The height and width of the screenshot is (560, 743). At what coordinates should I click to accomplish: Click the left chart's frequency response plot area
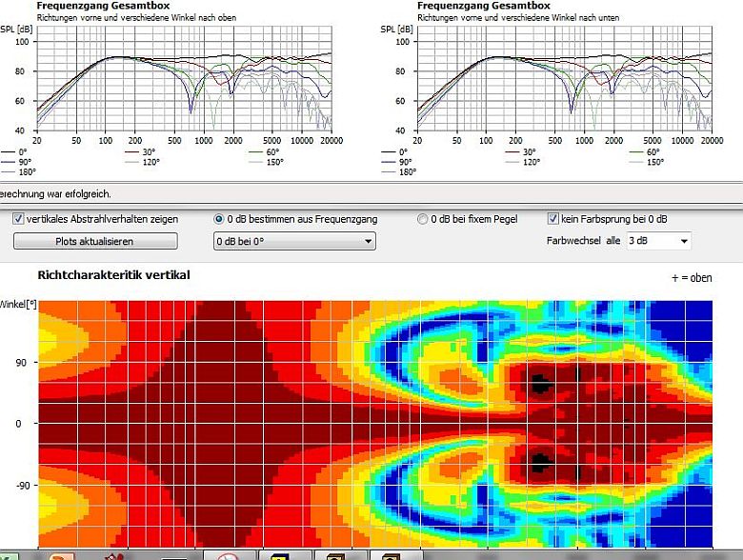(185, 78)
